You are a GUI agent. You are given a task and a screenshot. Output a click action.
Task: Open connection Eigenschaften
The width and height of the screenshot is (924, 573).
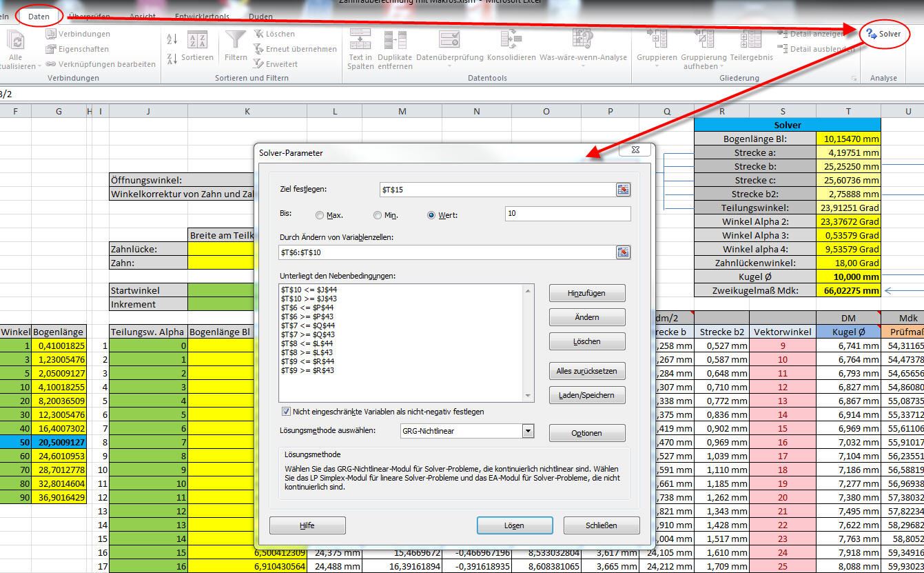(x=77, y=49)
